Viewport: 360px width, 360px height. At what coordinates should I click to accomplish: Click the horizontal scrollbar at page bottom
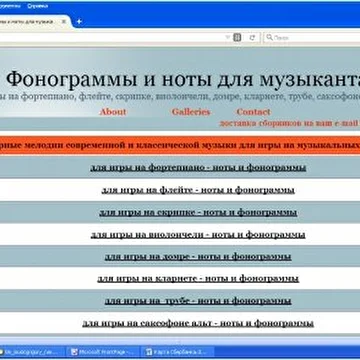(180, 341)
